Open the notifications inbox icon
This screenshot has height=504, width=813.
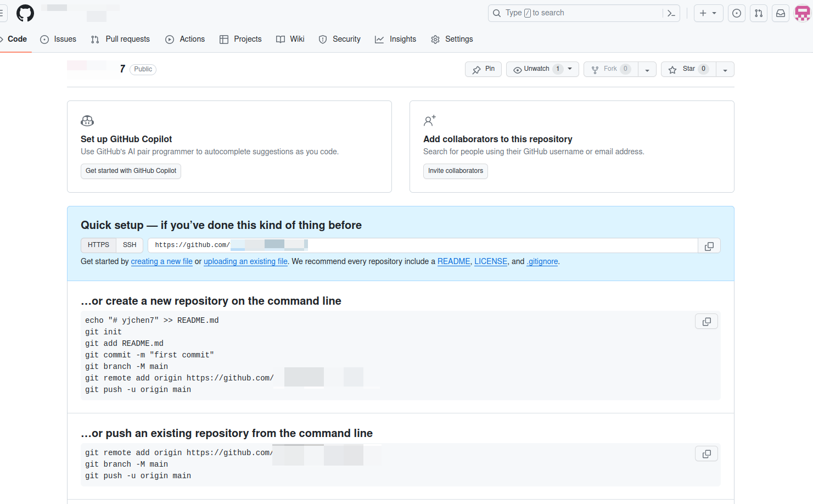point(781,13)
